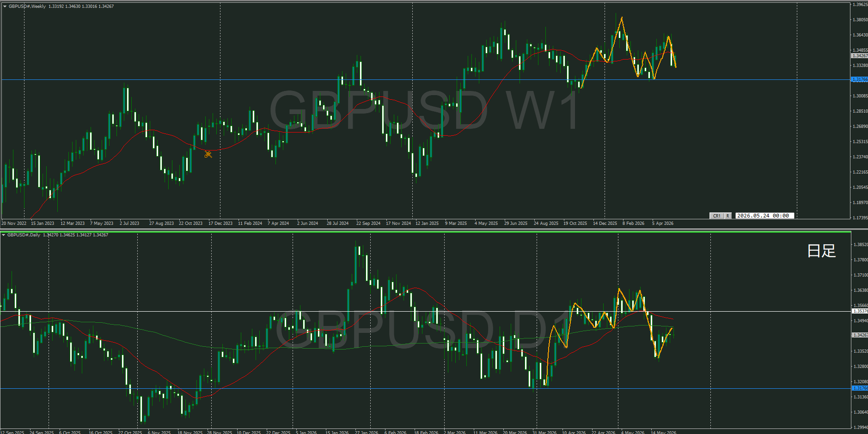The height and width of the screenshot is (434, 868).
Task: Open the GBPUSD Daily chart dropdown arrow
Action: 4,235
